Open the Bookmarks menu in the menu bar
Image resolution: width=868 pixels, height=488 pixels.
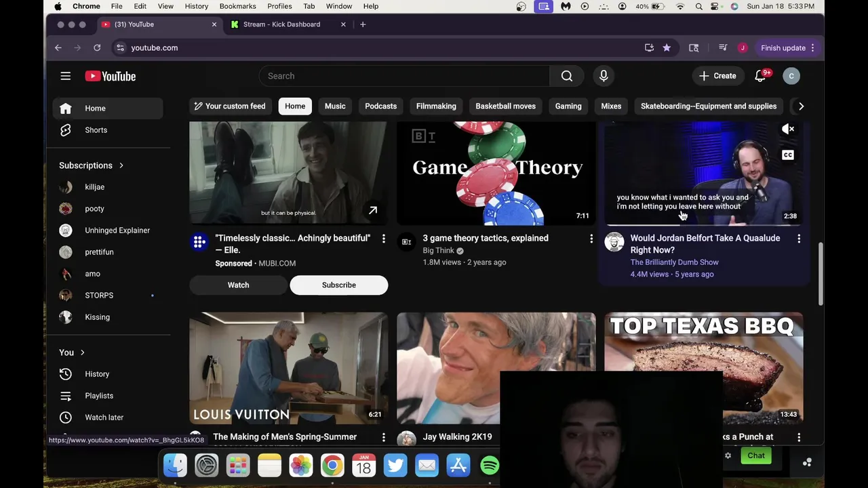(x=237, y=6)
